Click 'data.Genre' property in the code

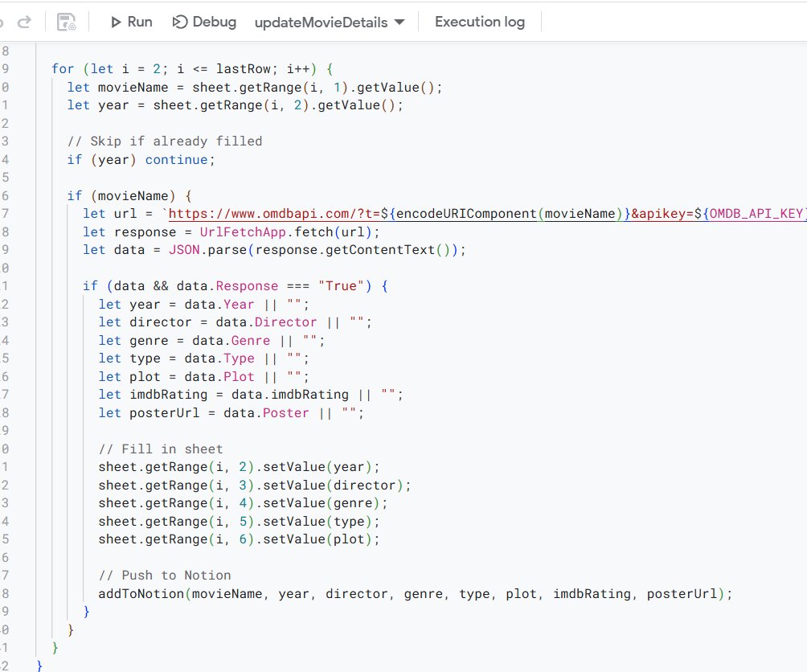[x=231, y=341]
